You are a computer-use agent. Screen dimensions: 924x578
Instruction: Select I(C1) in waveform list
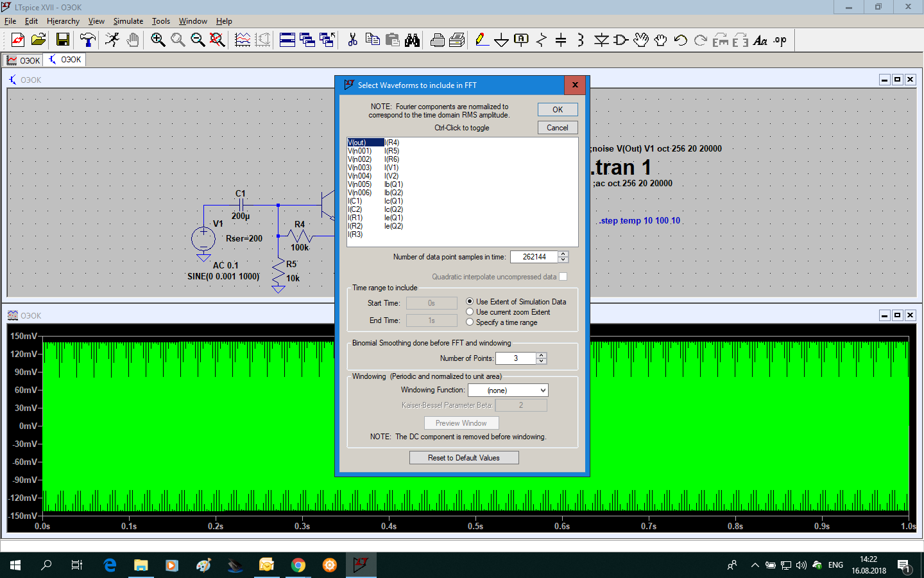355,201
